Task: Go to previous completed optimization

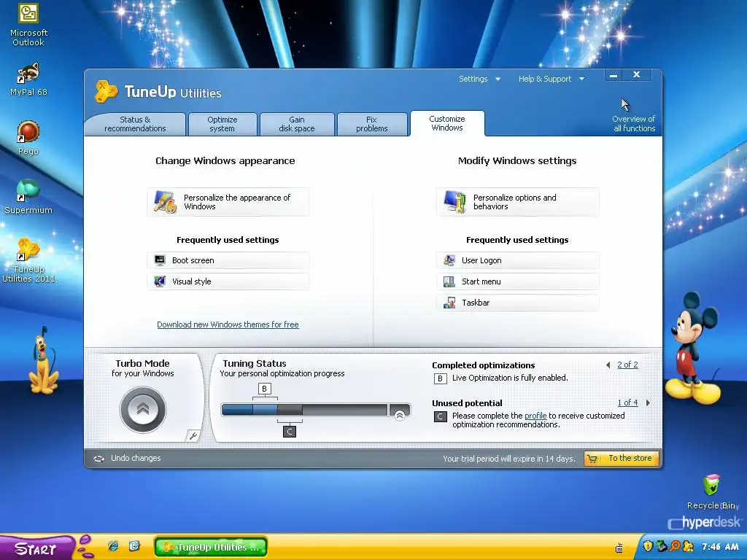Action: click(608, 365)
